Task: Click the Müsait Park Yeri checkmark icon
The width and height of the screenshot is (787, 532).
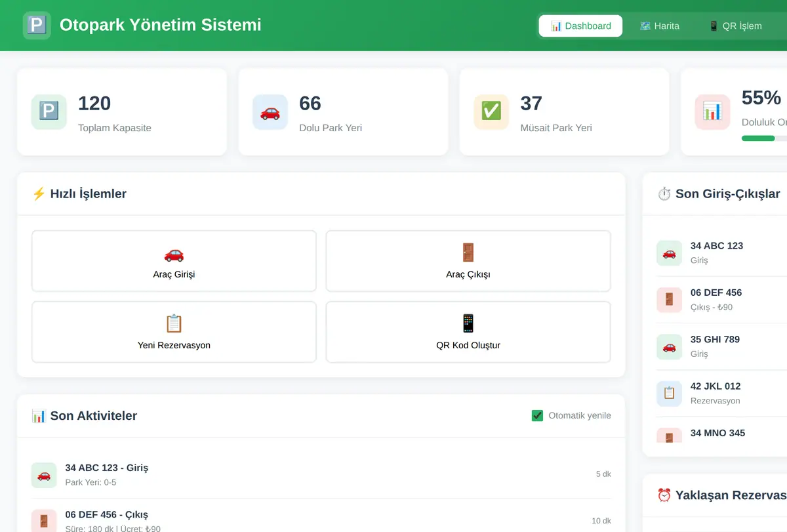Action: point(491,112)
